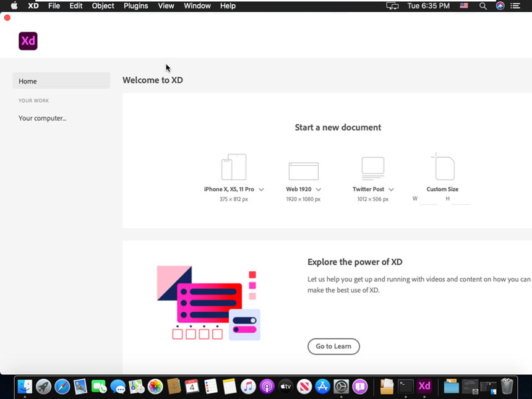Activate Siri from menu bar
Screen dimensions: 532x399
click(500, 6)
